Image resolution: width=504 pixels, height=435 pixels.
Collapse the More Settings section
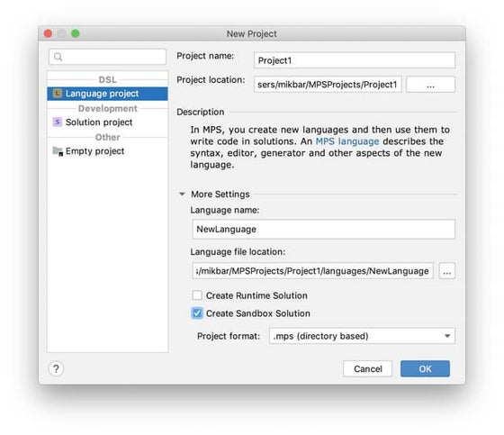[182, 194]
